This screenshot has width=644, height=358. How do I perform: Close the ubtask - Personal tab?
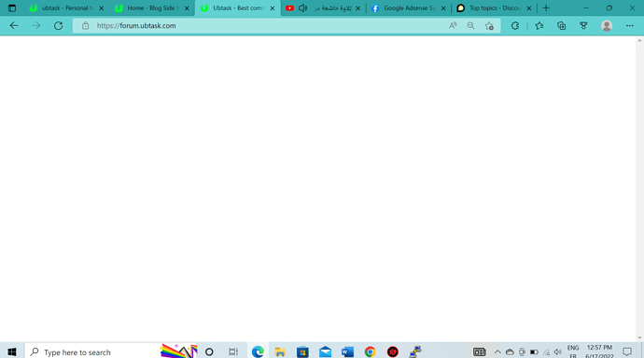click(x=102, y=7)
